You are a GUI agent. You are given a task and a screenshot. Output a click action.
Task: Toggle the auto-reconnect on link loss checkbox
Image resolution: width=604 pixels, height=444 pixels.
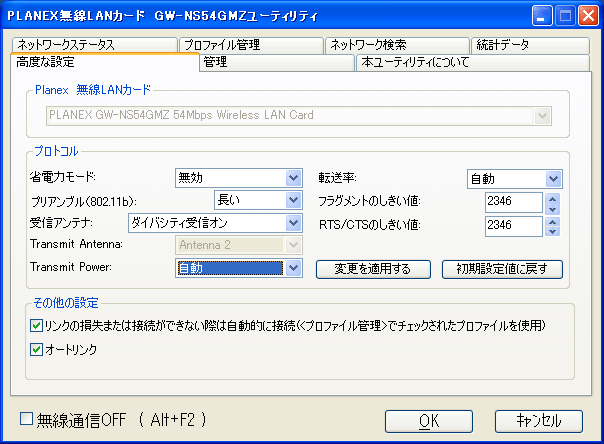(36, 326)
